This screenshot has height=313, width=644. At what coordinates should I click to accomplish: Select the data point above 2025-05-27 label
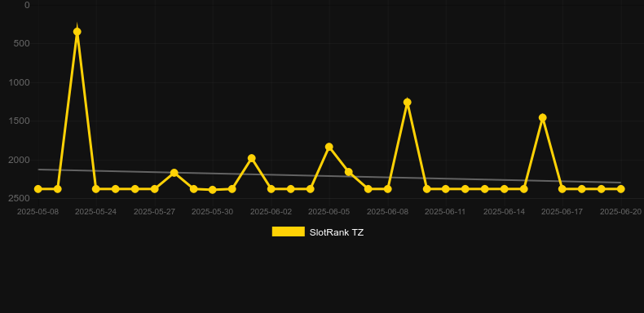[154, 189]
